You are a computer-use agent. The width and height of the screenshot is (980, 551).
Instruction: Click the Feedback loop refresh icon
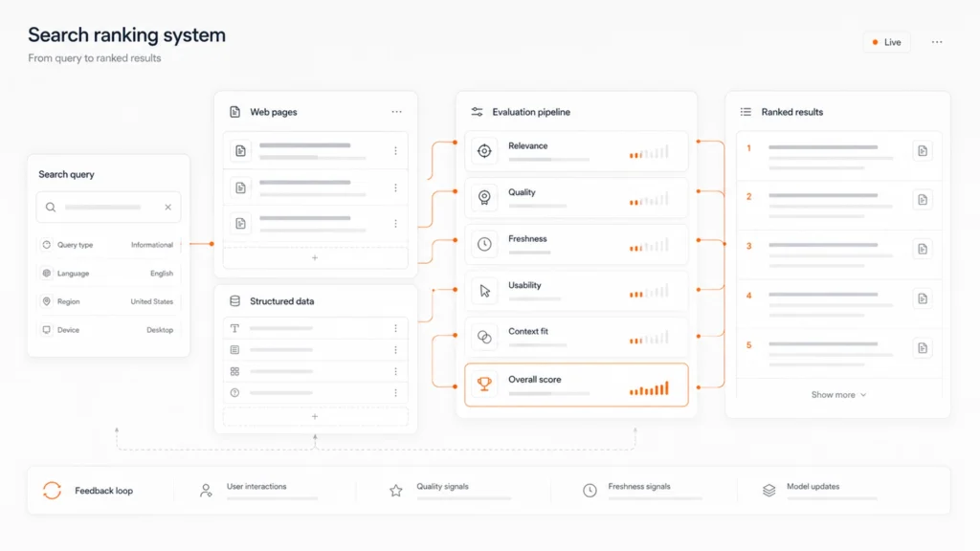pyautogui.click(x=52, y=491)
